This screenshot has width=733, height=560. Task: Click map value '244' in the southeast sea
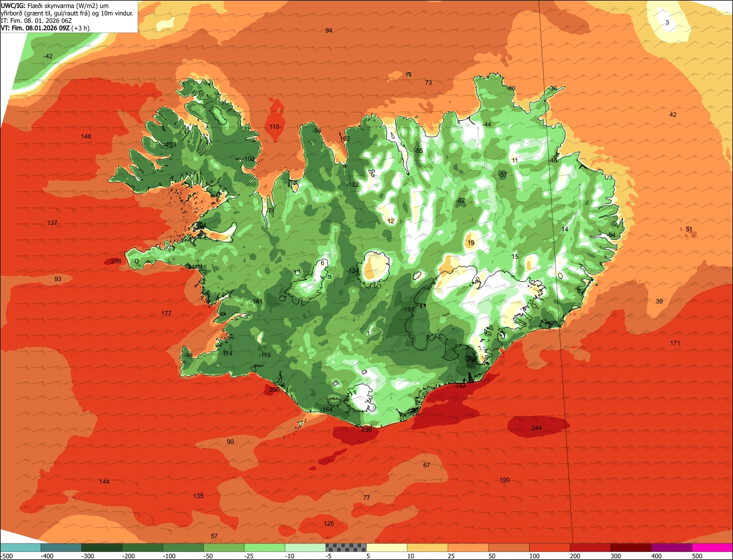pos(537,428)
